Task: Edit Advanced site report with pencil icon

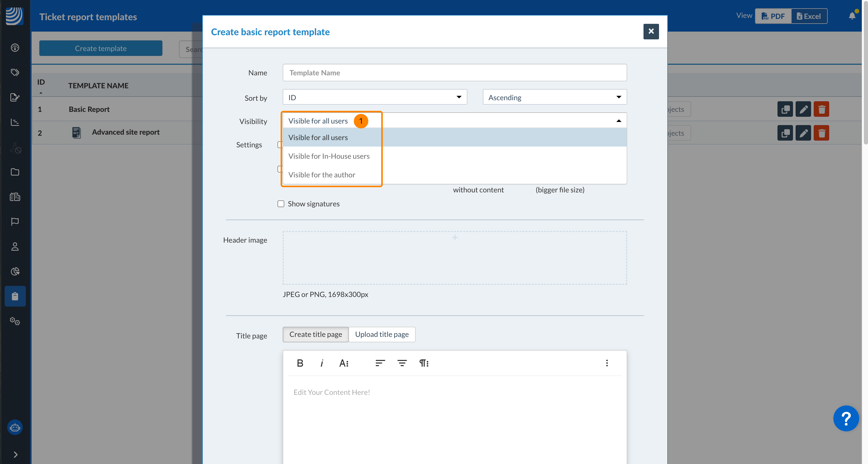Action: [803, 133]
